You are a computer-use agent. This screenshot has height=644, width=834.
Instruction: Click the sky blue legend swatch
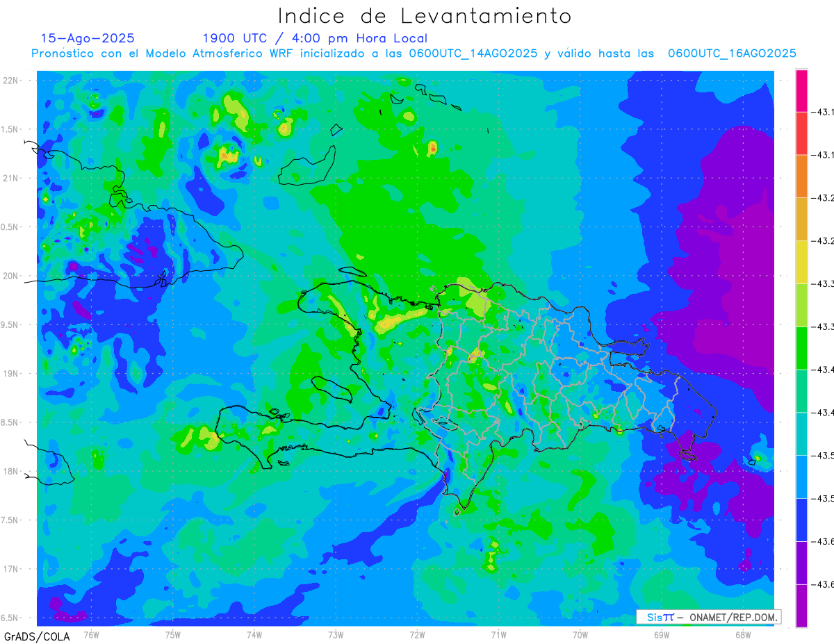[801, 477]
